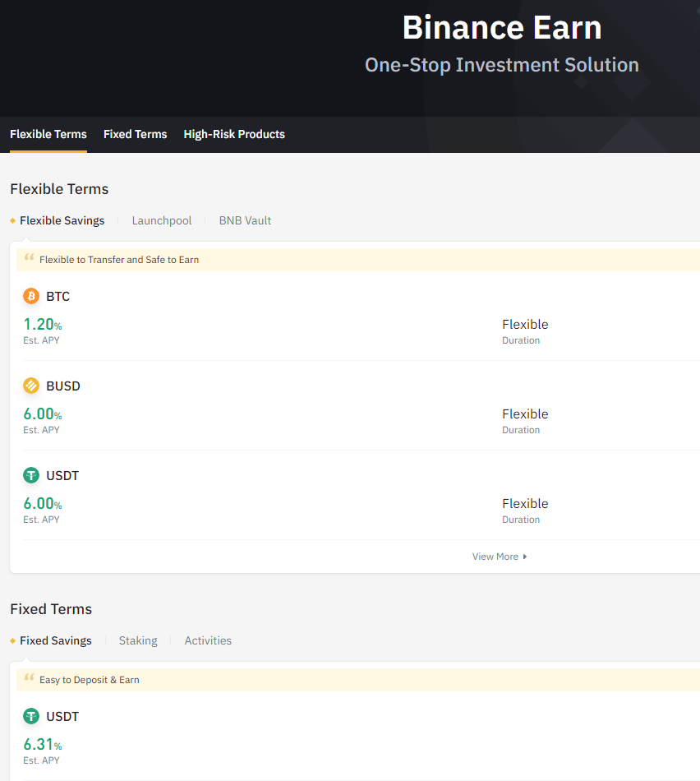This screenshot has height=781, width=700.
Task: Click the Est. APY label under 6.31%
Action: coord(41,760)
